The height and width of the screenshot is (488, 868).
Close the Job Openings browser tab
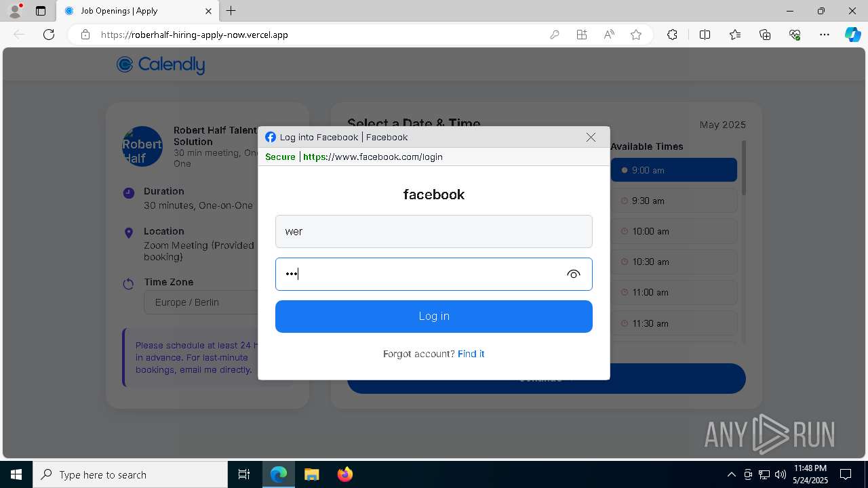coord(209,11)
